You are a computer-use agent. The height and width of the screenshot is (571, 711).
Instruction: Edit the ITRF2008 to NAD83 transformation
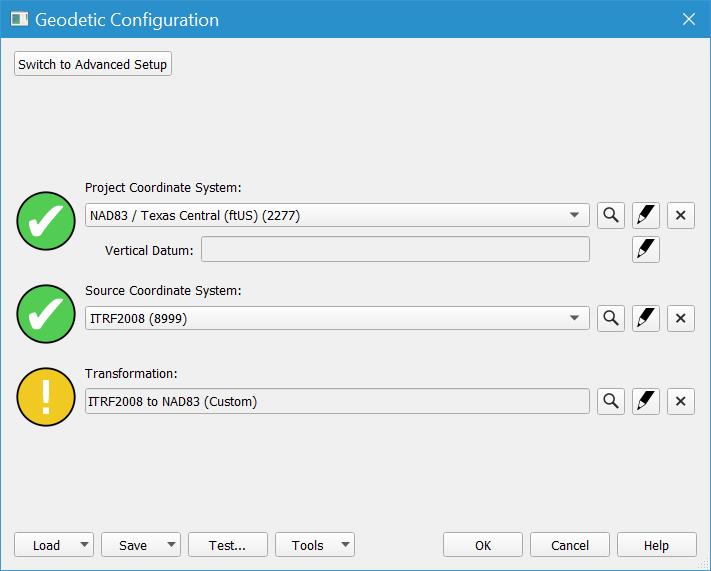click(646, 401)
